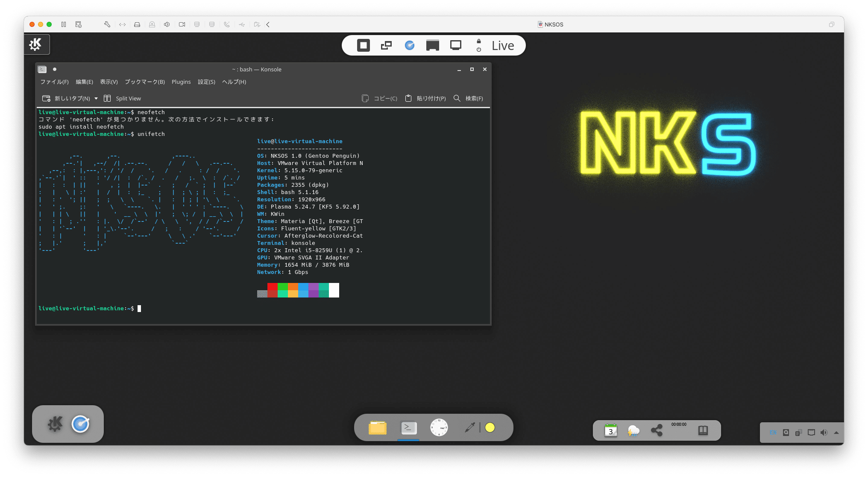Expand hidden system tray icons arrow
This screenshot has height=477, width=868.
836,433
